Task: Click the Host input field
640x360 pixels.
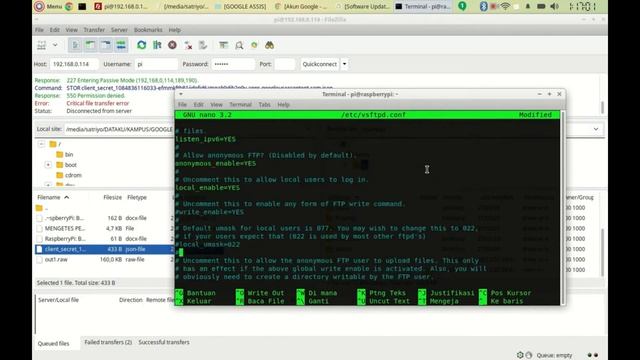Action: [74, 64]
